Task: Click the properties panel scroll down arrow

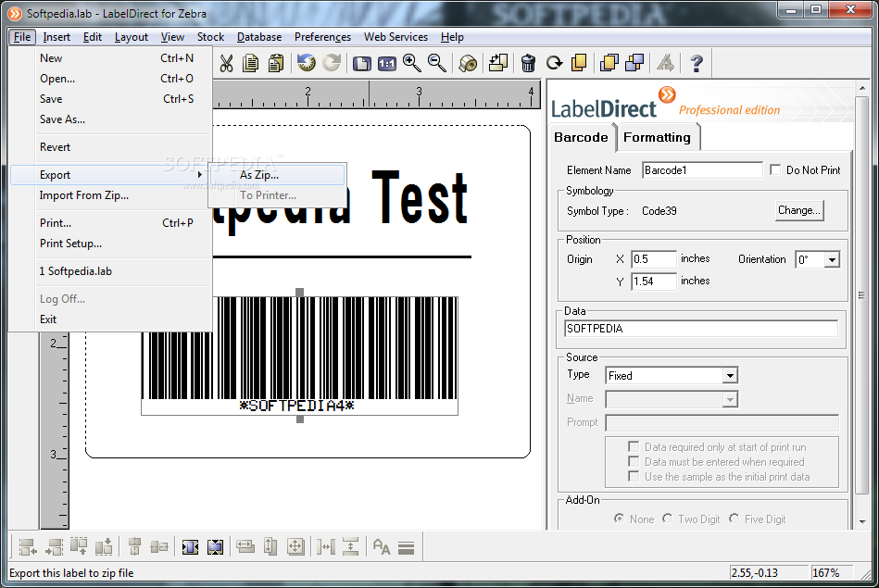Action: pyautogui.click(x=862, y=521)
